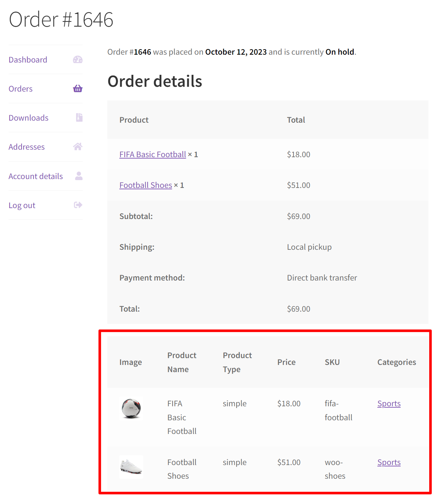Click the white shoe product thumbnail
Screen dimensions: 438x504
point(131,467)
